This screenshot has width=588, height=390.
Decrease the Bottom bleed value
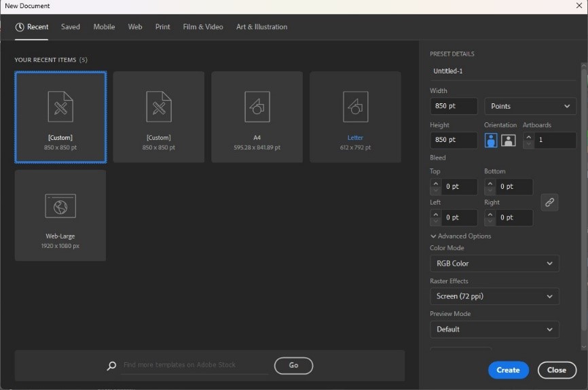coord(490,191)
